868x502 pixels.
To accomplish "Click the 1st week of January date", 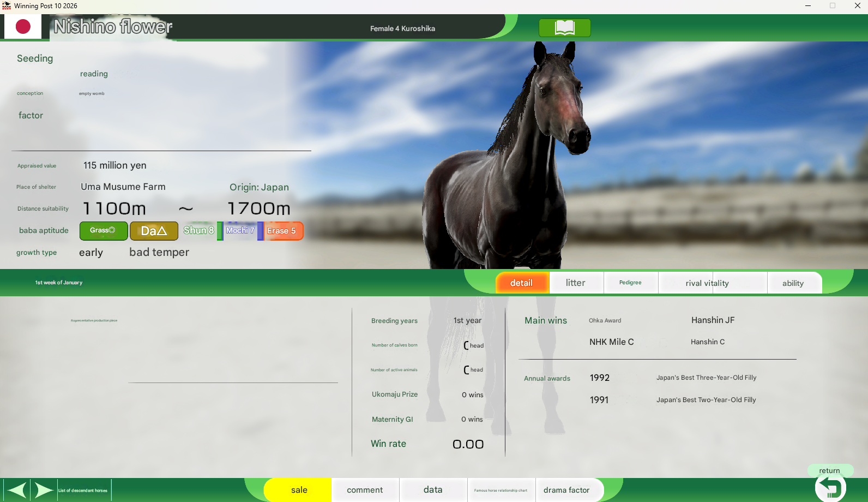I will click(59, 283).
